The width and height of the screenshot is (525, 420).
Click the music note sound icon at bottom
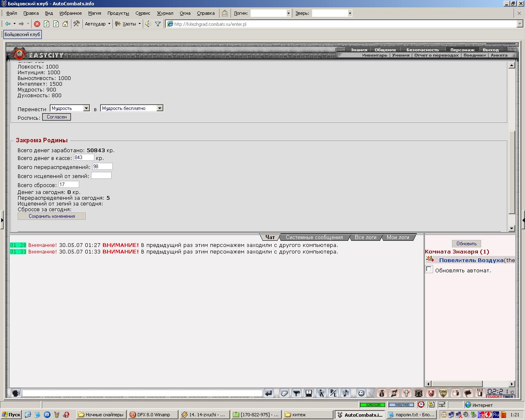[x=345, y=393]
